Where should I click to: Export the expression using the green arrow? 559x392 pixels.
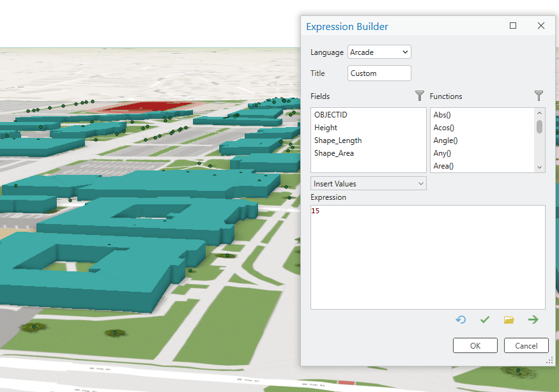(533, 319)
